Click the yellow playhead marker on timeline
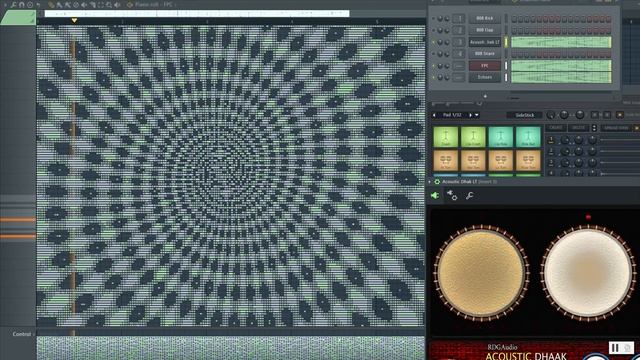The height and width of the screenshot is (360, 640). [x=74, y=20]
